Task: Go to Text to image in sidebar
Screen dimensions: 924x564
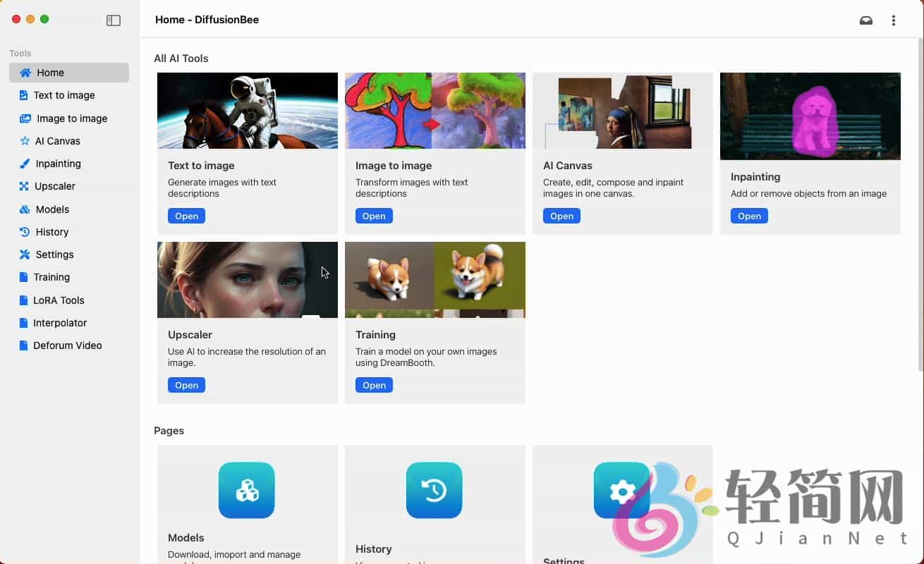Action: point(63,95)
